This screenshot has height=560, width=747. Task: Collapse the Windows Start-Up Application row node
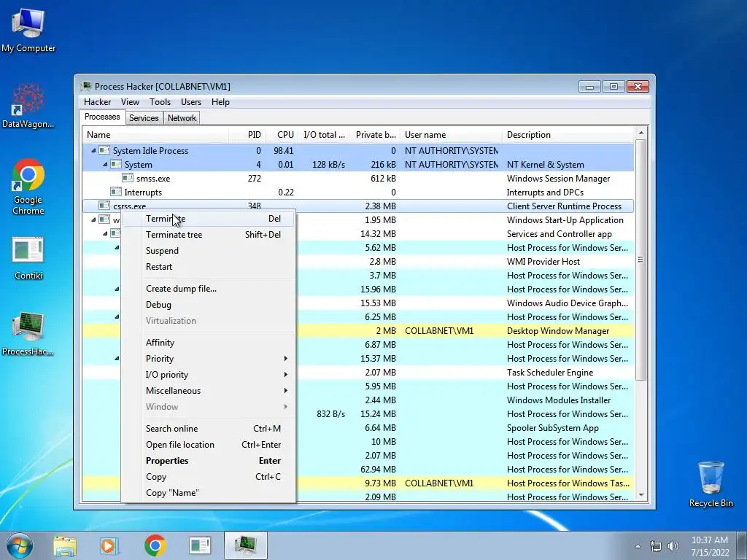pyautogui.click(x=93, y=219)
